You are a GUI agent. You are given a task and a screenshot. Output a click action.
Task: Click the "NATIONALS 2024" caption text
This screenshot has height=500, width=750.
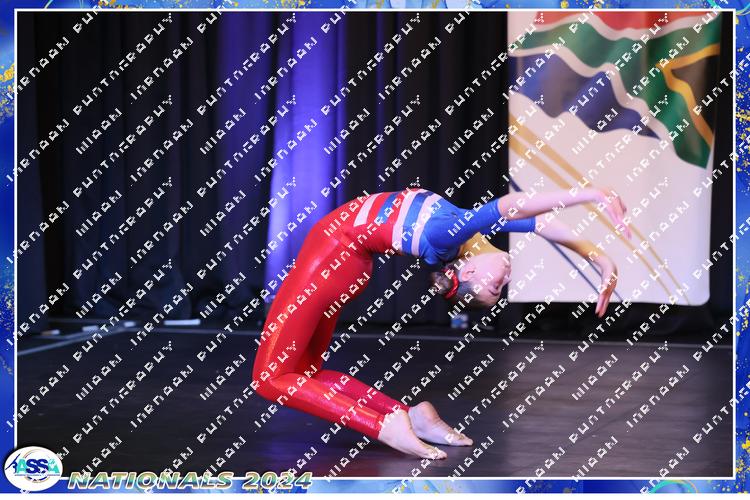pos(190,480)
